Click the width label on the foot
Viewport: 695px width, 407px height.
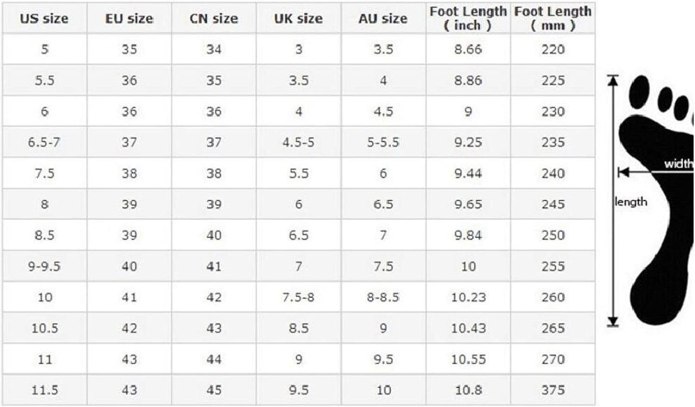(679, 164)
